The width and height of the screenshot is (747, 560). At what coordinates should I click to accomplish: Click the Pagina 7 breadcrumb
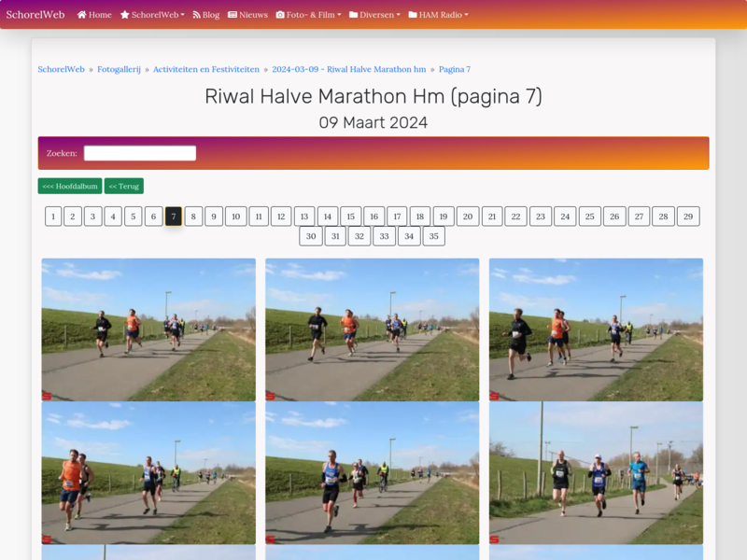tap(455, 69)
